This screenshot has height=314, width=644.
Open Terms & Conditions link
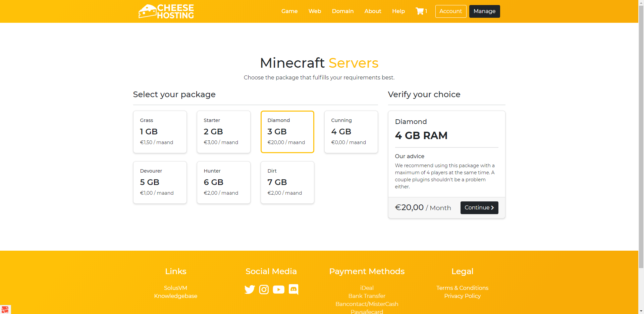[x=462, y=288]
